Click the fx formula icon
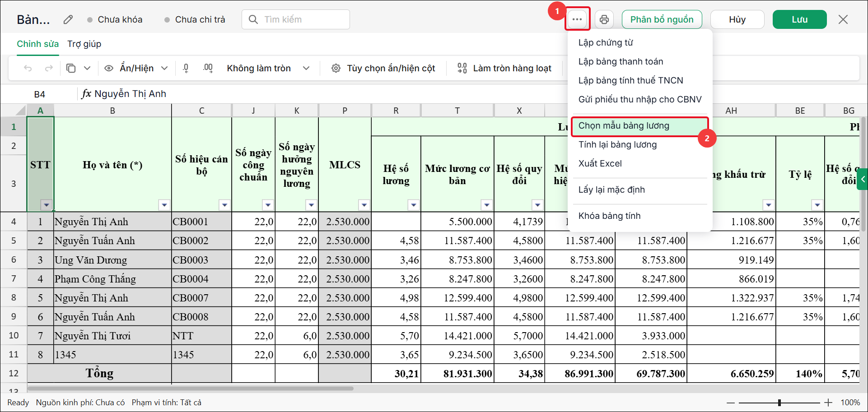Viewport: 868px width, 412px height. [86, 93]
